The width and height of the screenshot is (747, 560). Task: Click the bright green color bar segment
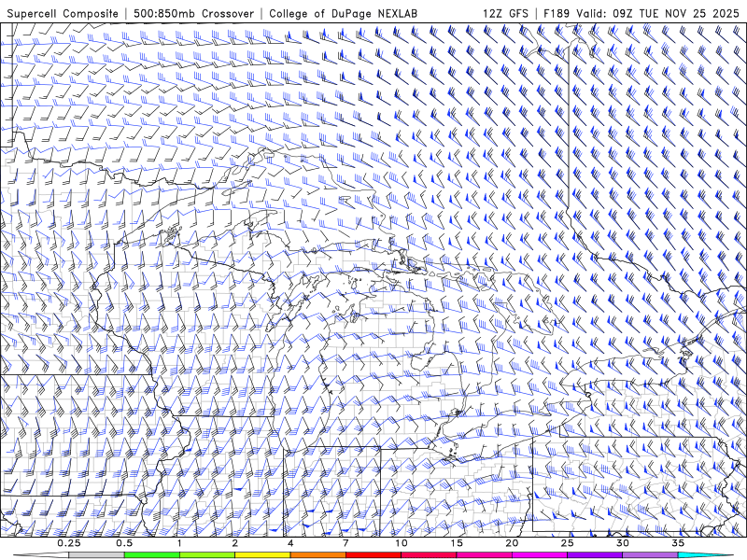click(151, 555)
